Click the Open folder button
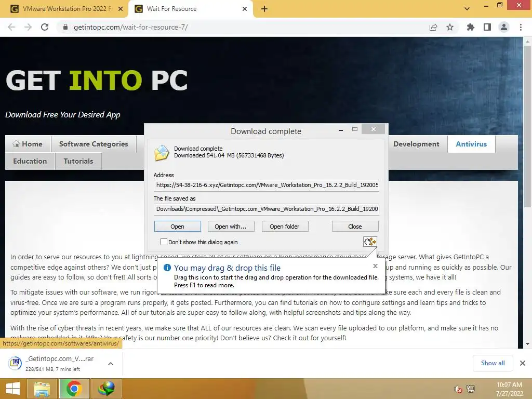532x399 pixels. point(285,227)
